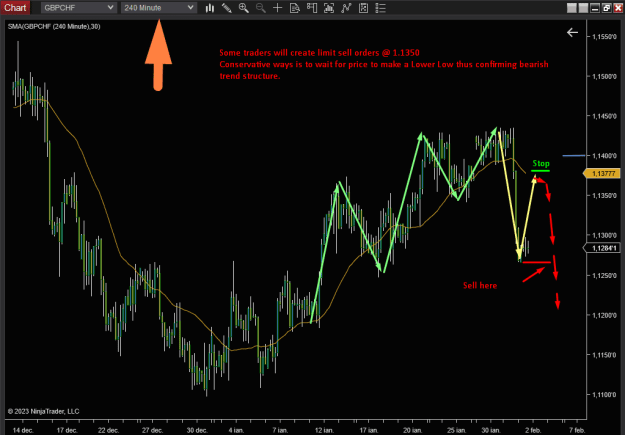Open the drawing tools pencil icon
Image resolution: width=625 pixels, height=435 pixels.
point(226,8)
